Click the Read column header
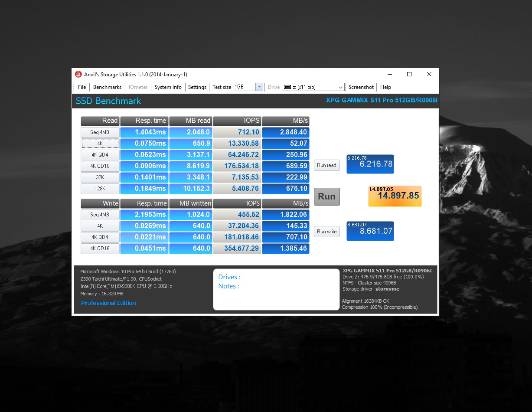 pyautogui.click(x=100, y=121)
